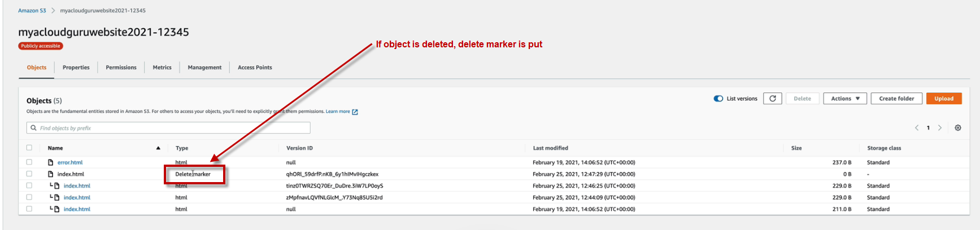980x230 pixels.
Task: Click the Find objects by prefix field
Action: 169,128
